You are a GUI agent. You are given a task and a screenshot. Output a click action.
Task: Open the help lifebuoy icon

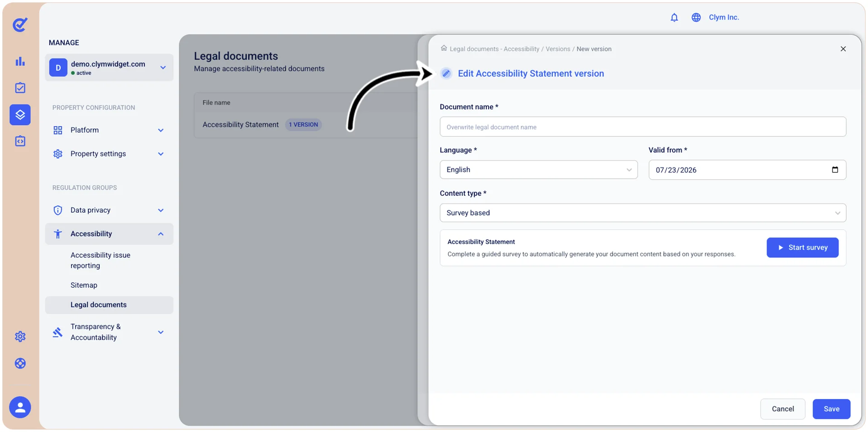20,363
